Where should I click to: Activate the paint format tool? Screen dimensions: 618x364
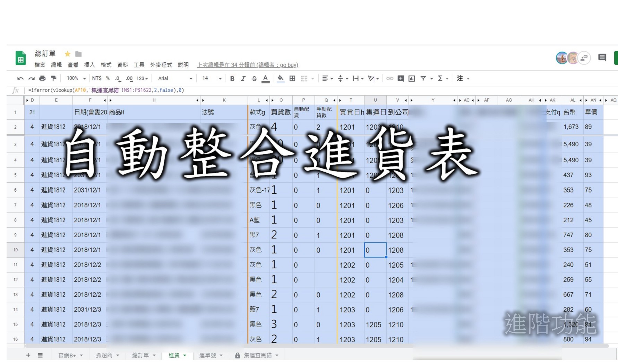pyautogui.click(x=54, y=78)
